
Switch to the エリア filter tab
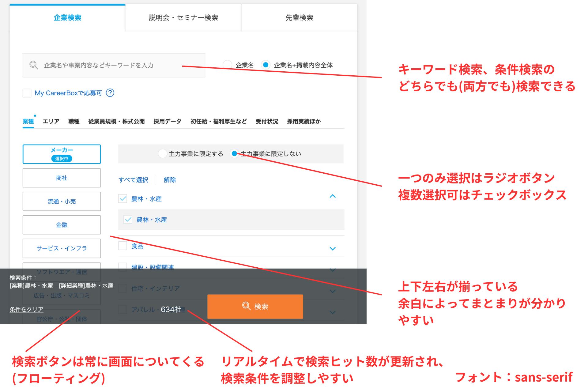pos(51,122)
